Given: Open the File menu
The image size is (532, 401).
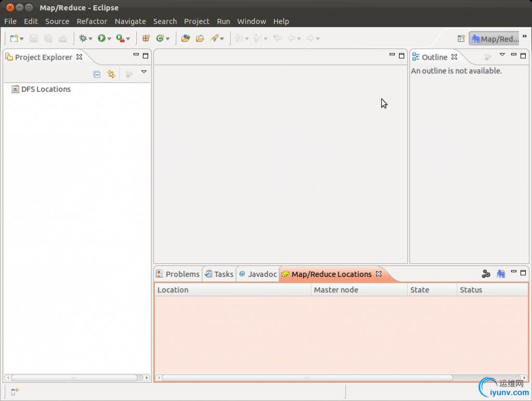Looking at the screenshot, I should click(10, 21).
